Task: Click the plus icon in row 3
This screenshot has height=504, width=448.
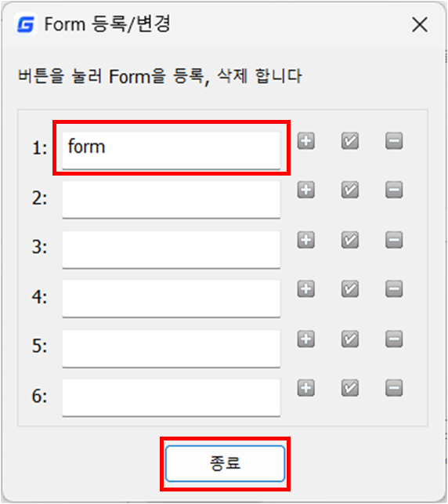Action: [x=305, y=240]
